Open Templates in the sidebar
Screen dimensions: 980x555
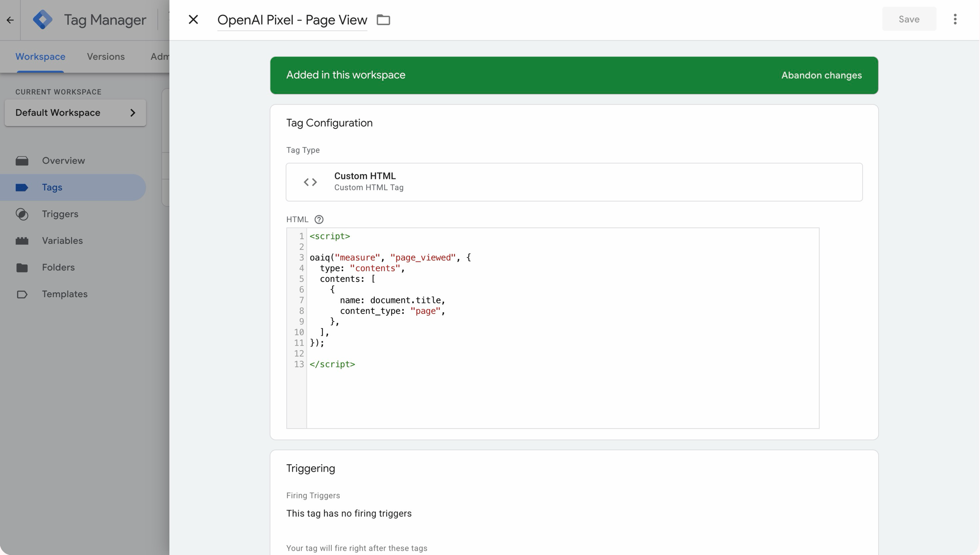point(73,294)
